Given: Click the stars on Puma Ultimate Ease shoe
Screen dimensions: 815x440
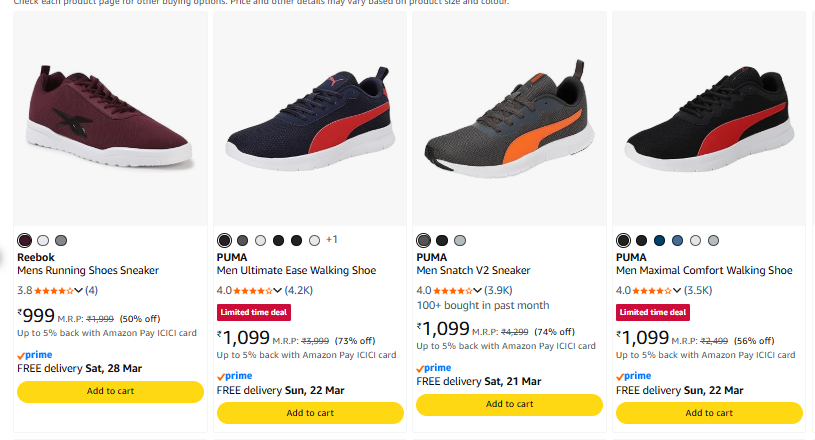Looking at the screenshot, I should coord(254,290).
